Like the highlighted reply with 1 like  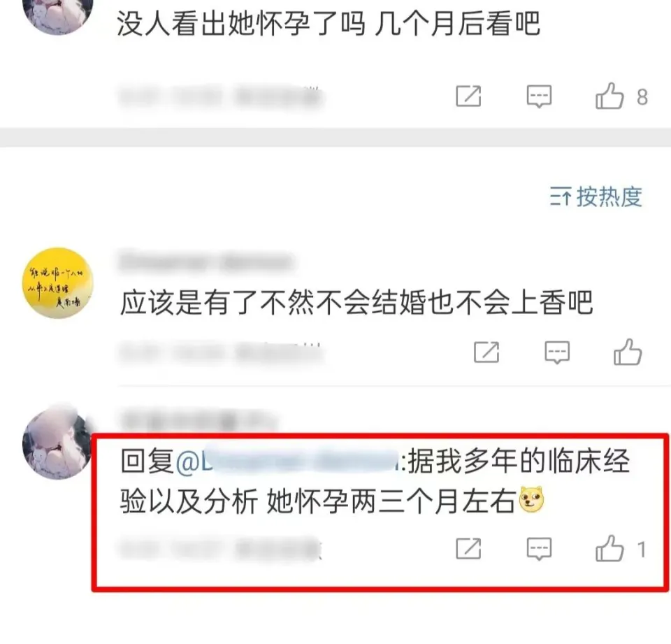[609, 548]
